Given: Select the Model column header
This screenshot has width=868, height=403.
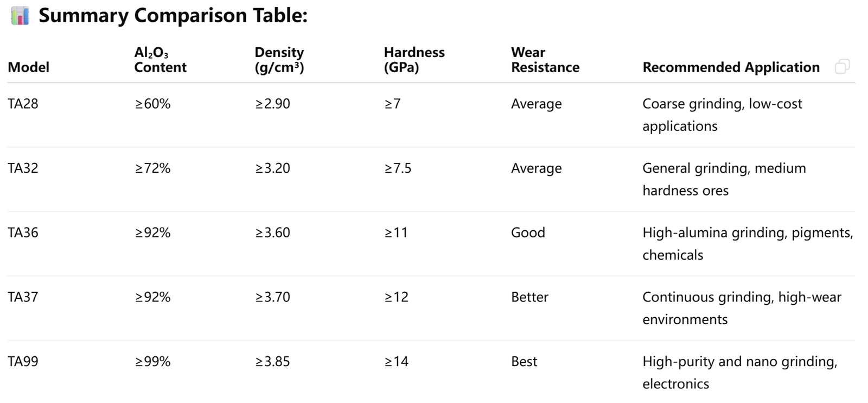Looking at the screenshot, I should point(28,67).
